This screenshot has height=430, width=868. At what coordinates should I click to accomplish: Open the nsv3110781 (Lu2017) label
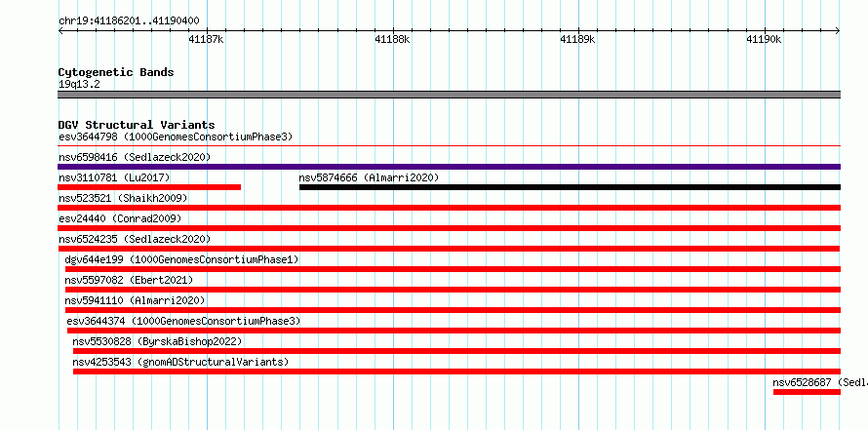pyautogui.click(x=114, y=177)
